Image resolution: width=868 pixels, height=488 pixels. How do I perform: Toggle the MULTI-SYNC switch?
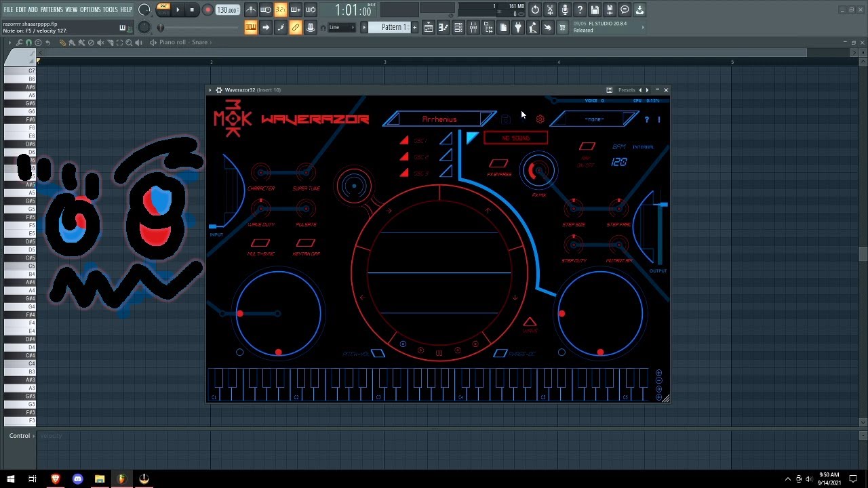[260, 243]
